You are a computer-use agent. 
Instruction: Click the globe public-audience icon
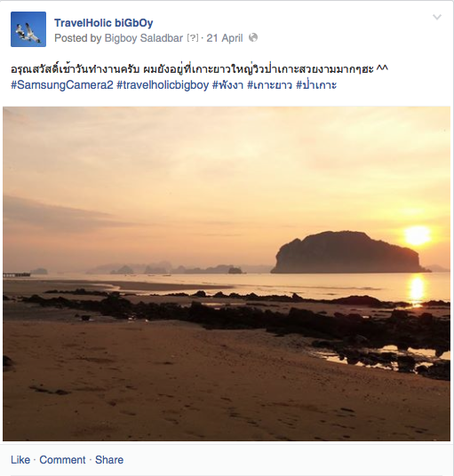(x=253, y=37)
